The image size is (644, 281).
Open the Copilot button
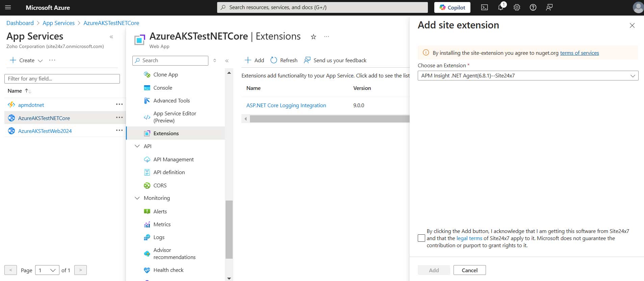452,7
